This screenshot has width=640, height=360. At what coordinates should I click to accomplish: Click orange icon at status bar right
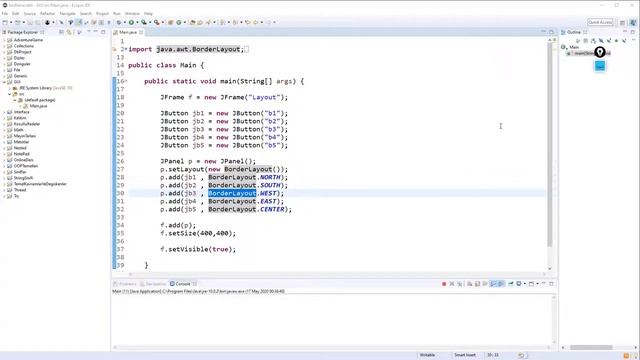tap(627, 356)
